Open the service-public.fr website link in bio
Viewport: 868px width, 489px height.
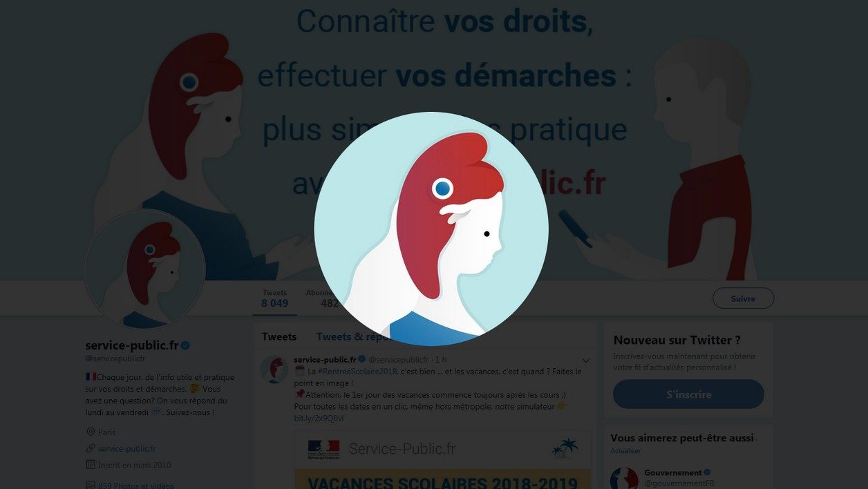[x=127, y=448]
